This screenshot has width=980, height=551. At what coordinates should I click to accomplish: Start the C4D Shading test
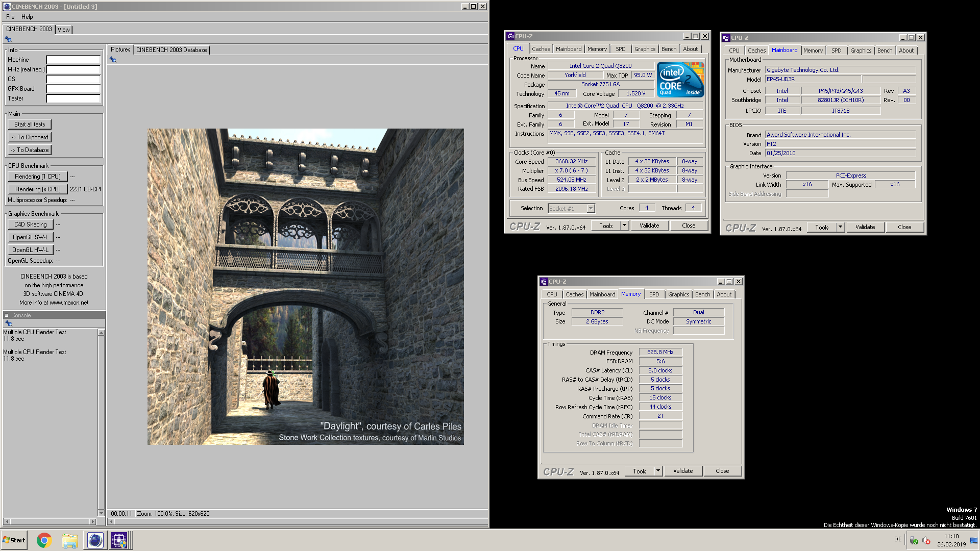point(31,224)
